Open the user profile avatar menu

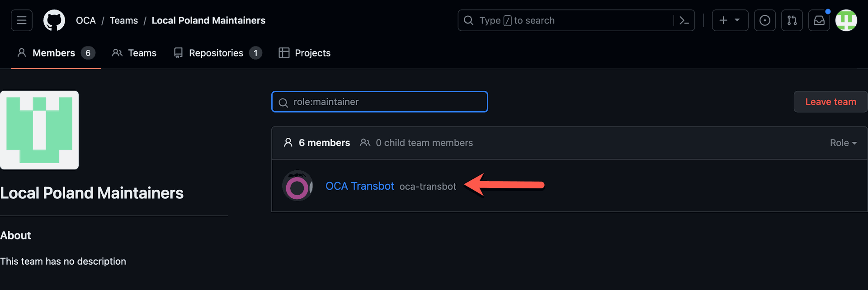(846, 20)
